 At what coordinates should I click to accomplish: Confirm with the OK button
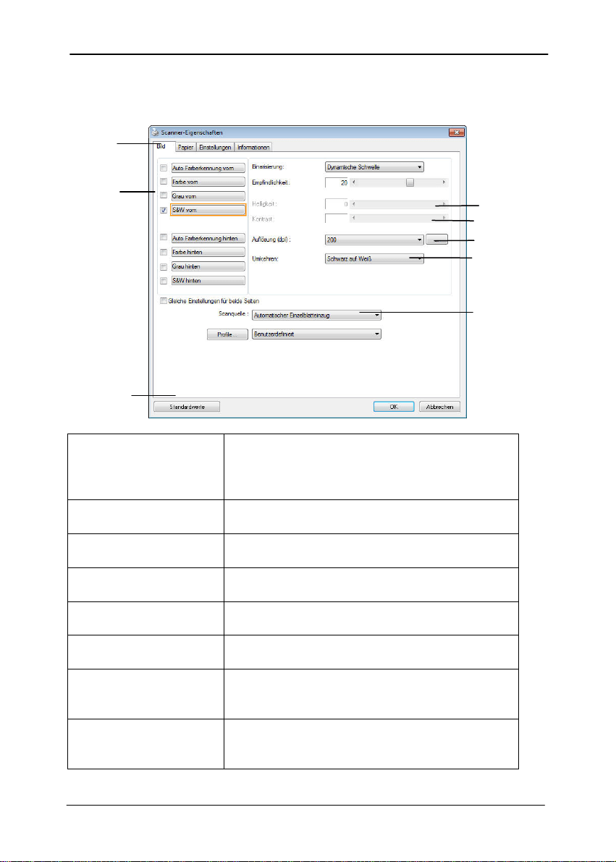coord(394,407)
